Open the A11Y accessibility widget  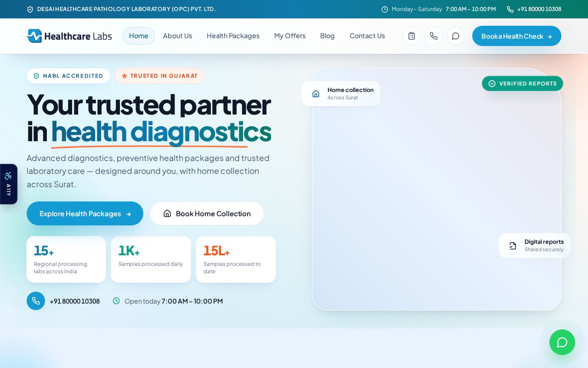coord(8,184)
